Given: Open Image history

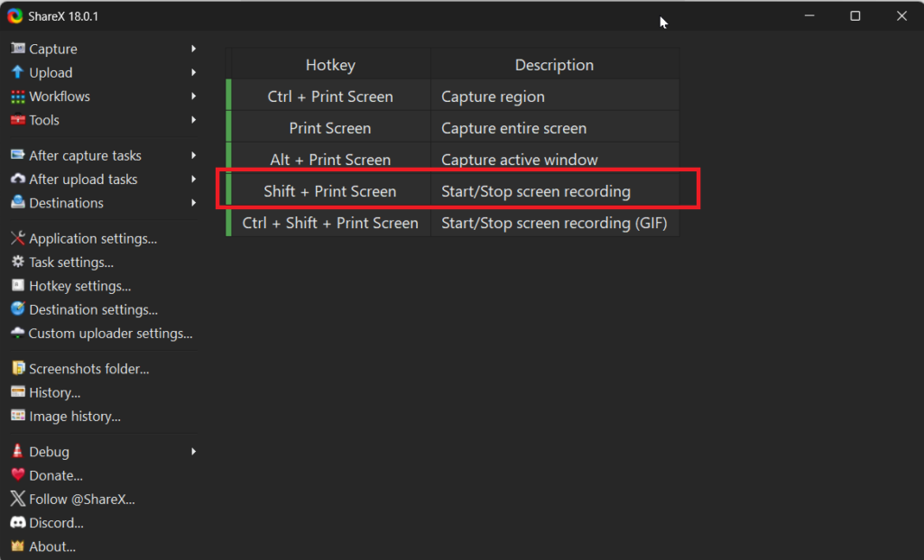Looking at the screenshot, I should coord(74,417).
